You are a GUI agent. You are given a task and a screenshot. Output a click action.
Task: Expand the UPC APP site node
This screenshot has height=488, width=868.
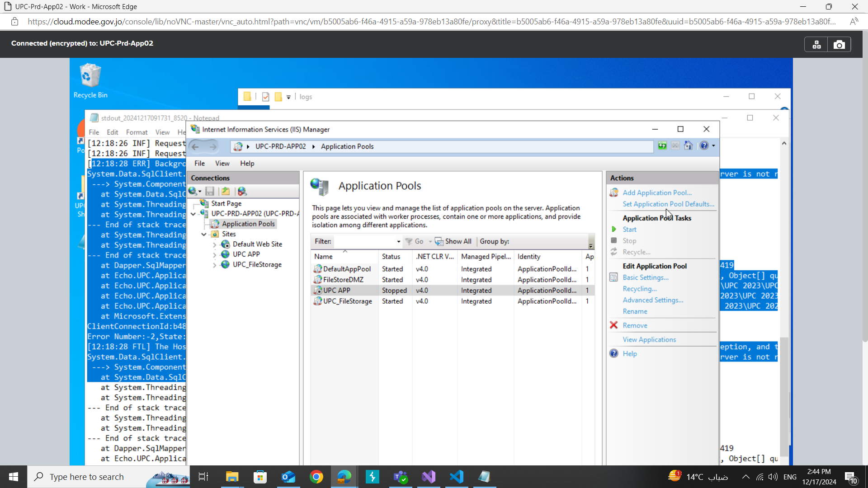[x=215, y=255]
